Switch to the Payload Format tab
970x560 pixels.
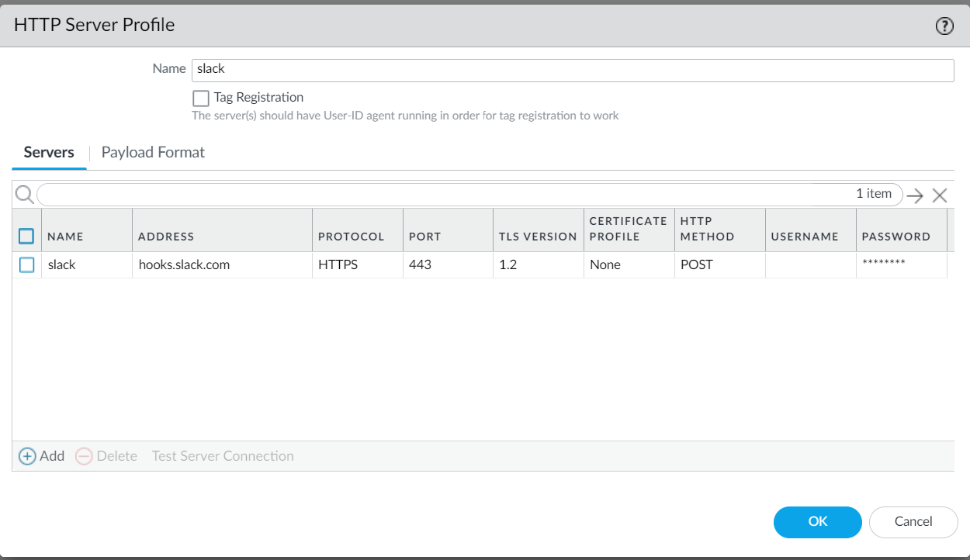coord(153,152)
